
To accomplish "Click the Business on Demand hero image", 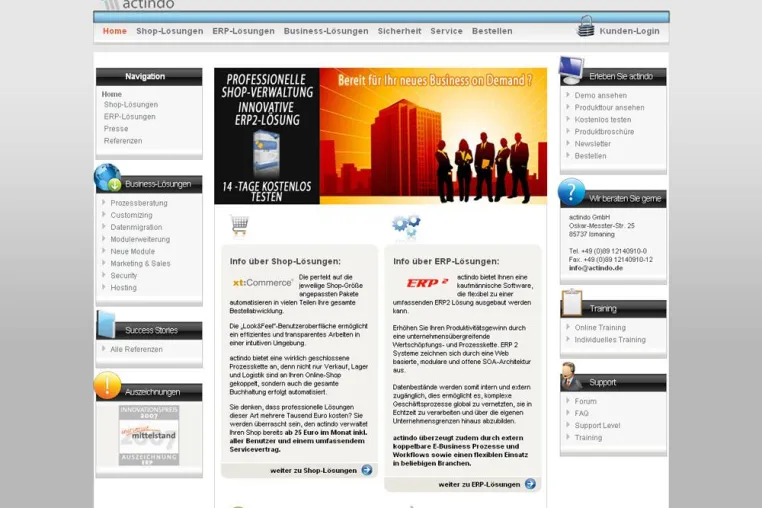I will (433, 136).
